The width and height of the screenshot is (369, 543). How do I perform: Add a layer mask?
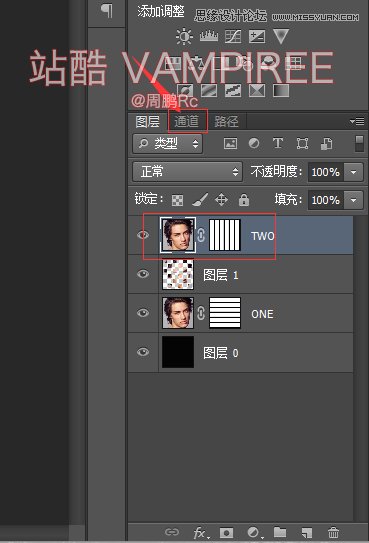click(x=226, y=532)
